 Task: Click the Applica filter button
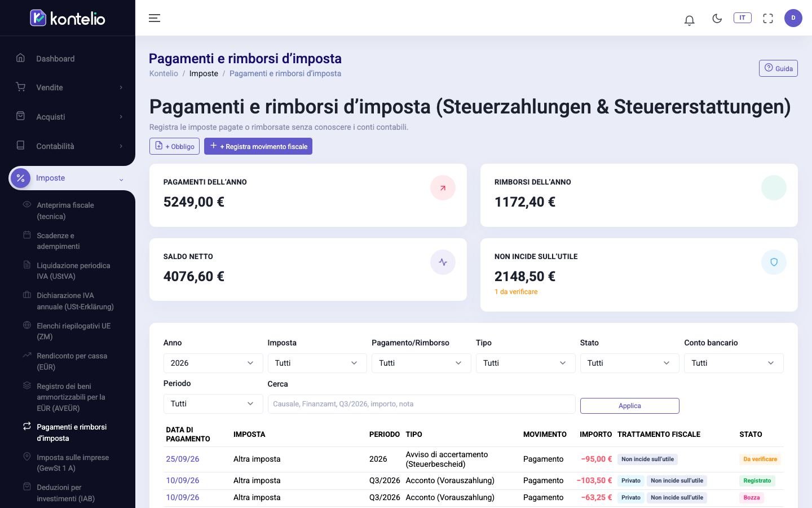[x=630, y=406]
